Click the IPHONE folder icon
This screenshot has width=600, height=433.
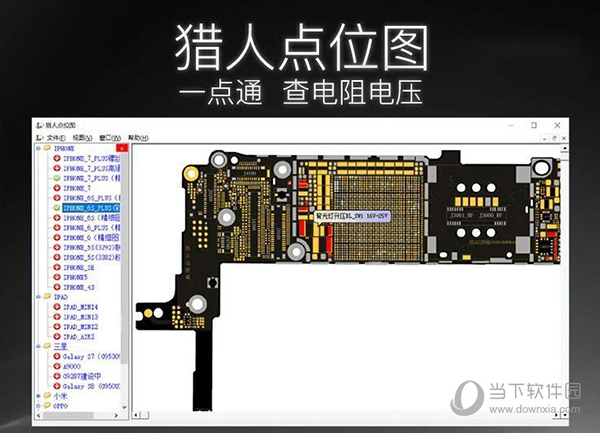tap(47, 148)
